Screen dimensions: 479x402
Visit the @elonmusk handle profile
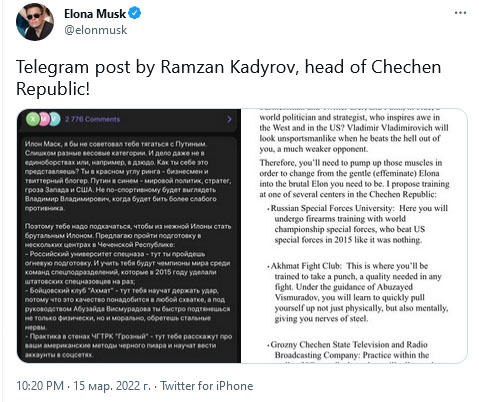pyautogui.click(x=96, y=30)
